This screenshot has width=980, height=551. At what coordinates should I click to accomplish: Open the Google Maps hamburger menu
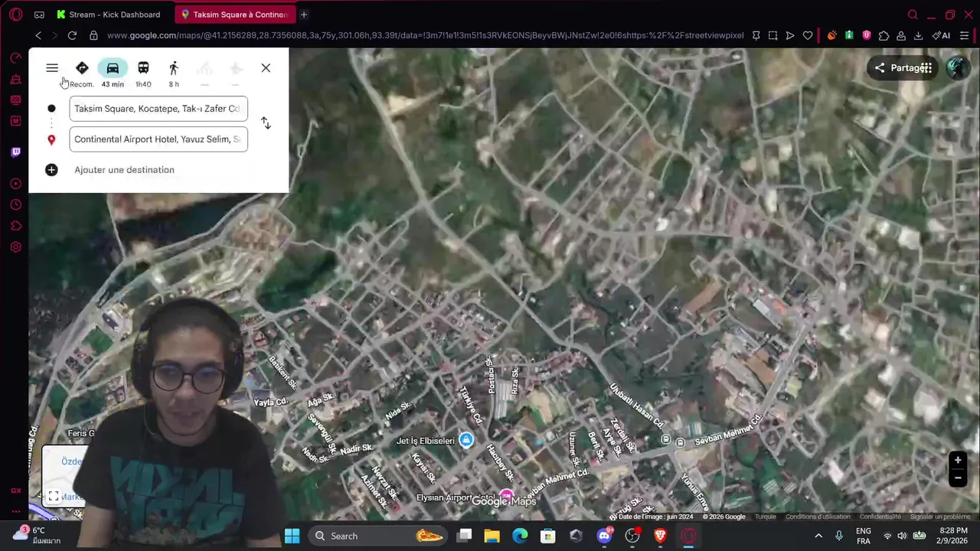pyautogui.click(x=52, y=68)
